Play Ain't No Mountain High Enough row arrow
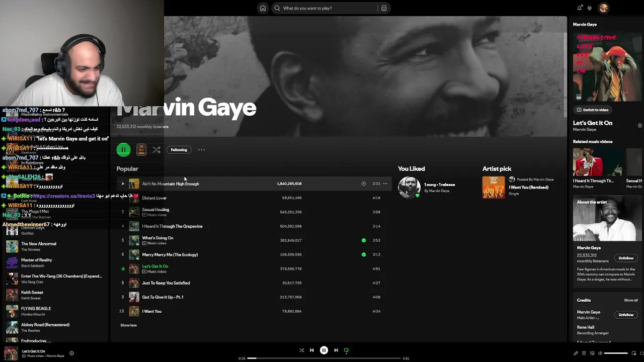 (123, 184)
